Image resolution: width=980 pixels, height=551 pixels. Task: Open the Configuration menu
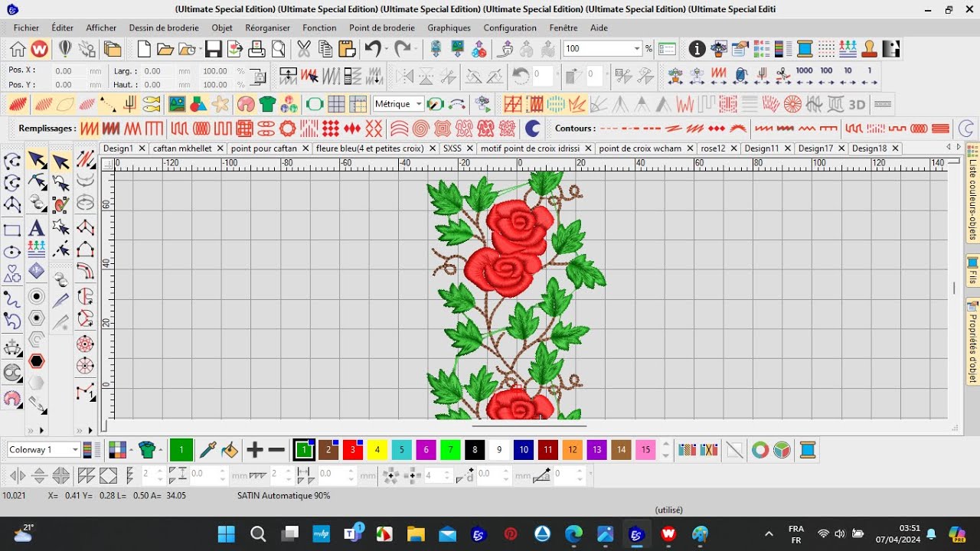tap(510, 28)
